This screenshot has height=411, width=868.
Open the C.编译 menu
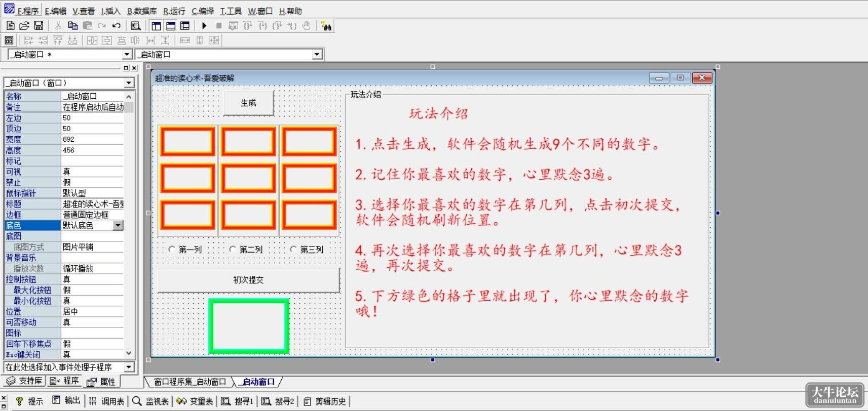pos(203,11)
